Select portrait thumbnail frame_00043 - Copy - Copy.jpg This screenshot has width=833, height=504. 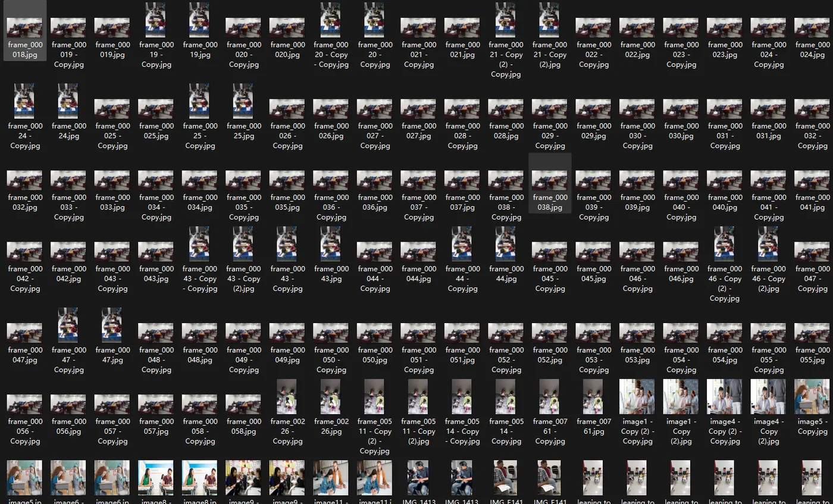199,244
